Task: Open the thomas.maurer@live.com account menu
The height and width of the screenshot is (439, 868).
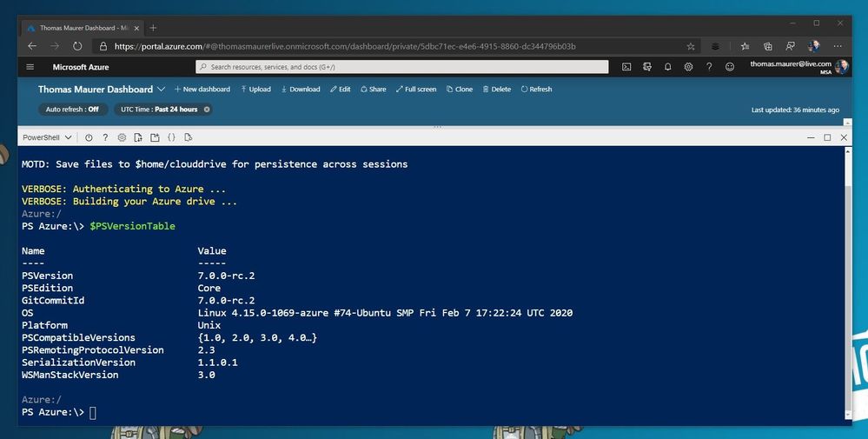Action: click(798, 67)
